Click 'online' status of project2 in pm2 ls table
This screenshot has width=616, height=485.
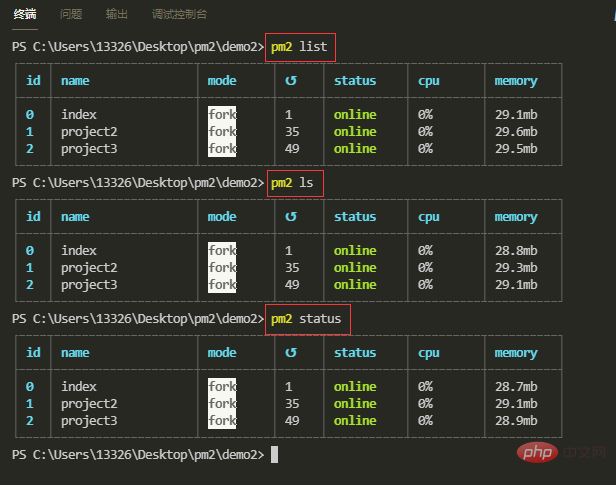pos(355,267)
